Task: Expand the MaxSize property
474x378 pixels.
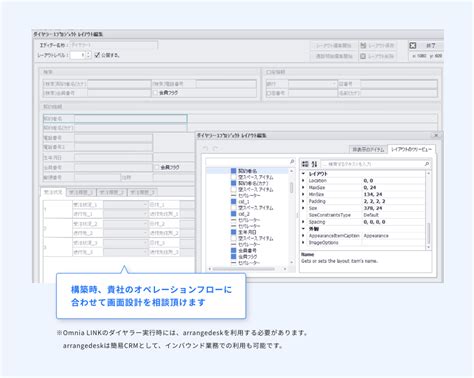Action: tap(303, 187)
